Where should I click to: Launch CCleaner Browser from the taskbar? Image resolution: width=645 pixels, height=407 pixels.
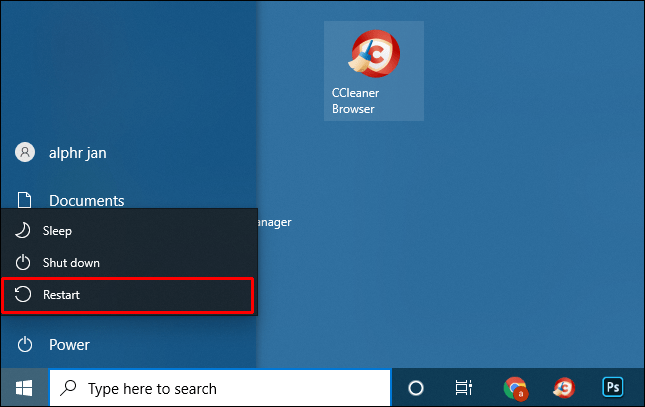(x=564, y=388)
